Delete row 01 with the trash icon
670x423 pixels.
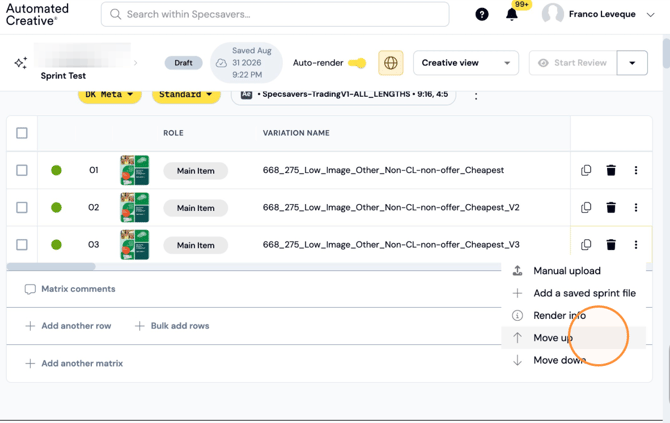point(611,170)
